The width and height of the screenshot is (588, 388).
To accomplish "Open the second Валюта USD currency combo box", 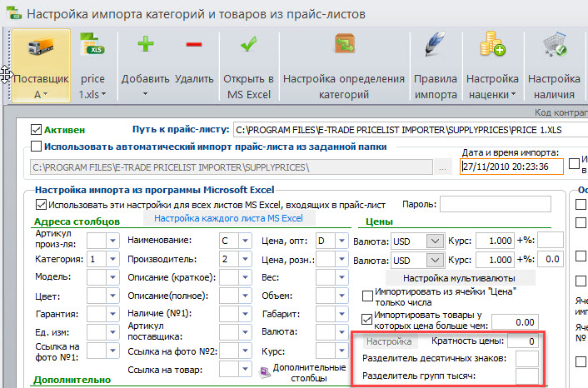I will click(x=435, y=260).
